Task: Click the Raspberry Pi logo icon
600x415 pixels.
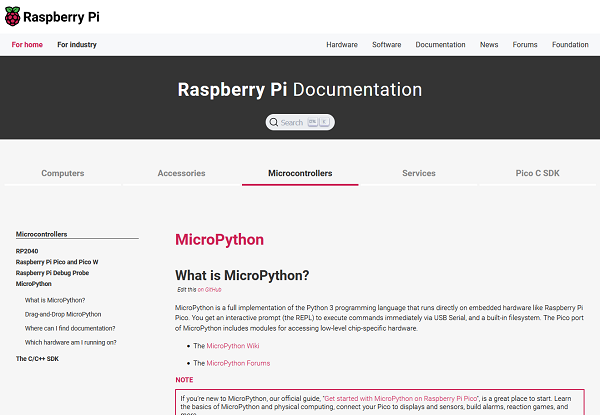Action: click(x=12, y=16)
